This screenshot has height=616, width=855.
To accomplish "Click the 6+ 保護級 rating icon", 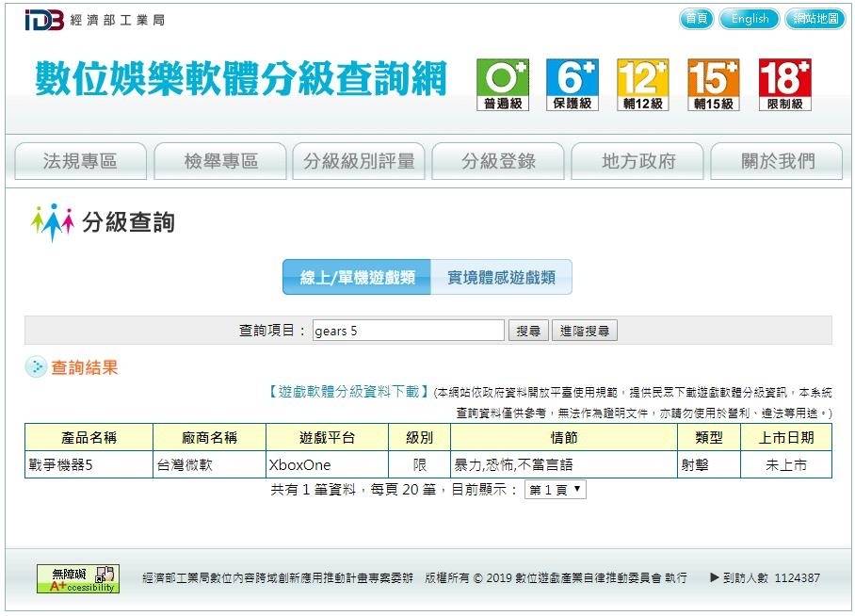I will coord(573,85).
